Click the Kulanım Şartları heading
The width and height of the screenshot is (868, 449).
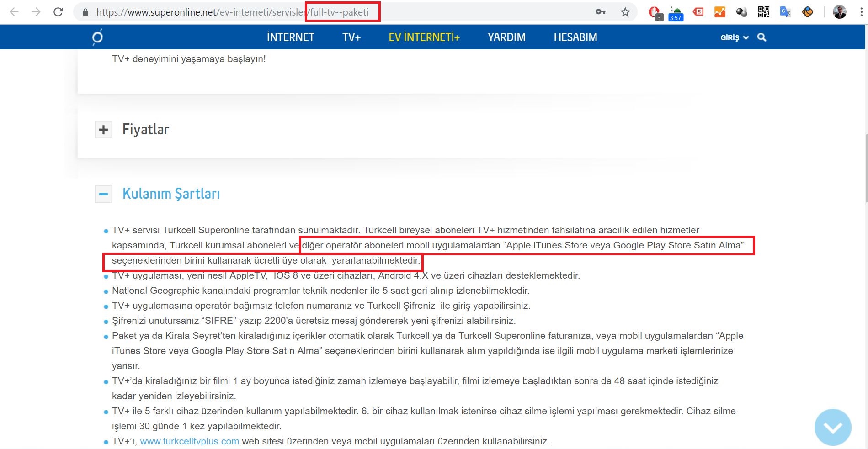click(171, 194)
